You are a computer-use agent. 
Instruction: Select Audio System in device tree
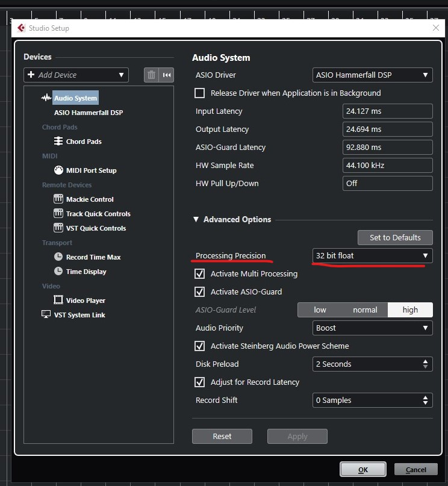pos(76,98)
